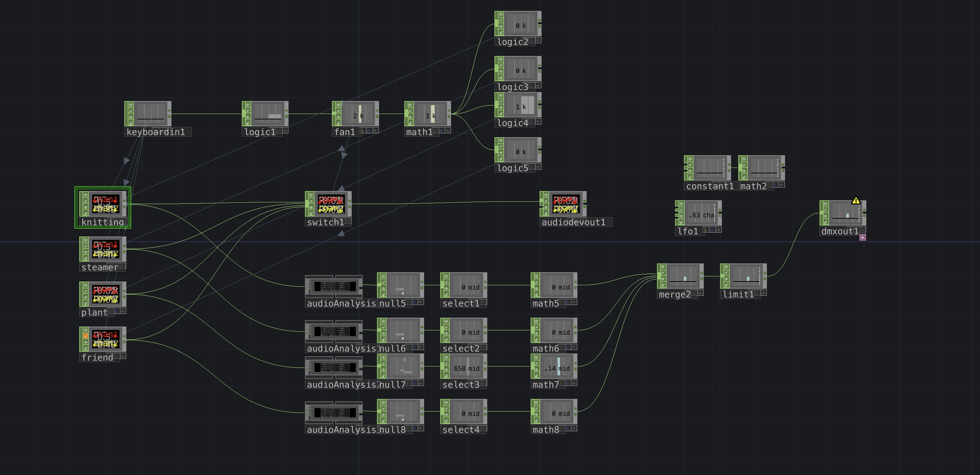The height and width of the screenshot is (475, 980).
Task: Expand the plus button under math2
Action: [781, 185]
